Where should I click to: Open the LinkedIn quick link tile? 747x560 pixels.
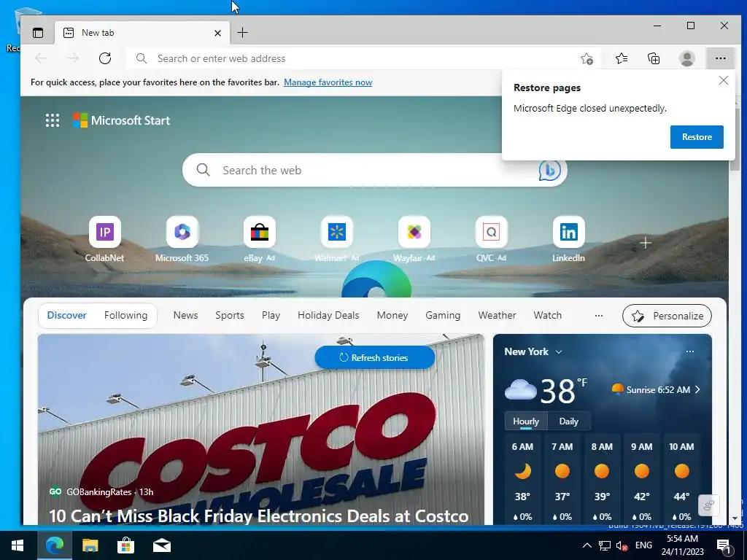(x=568, y=239)
